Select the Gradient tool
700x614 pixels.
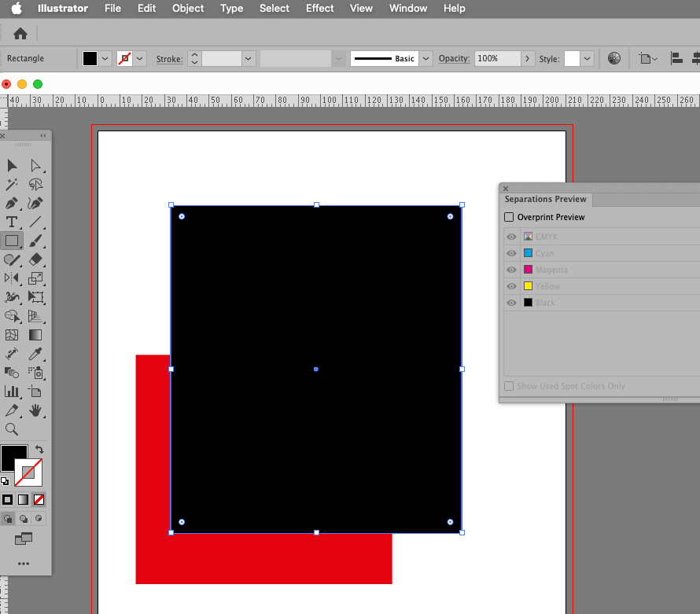[35, 333]
